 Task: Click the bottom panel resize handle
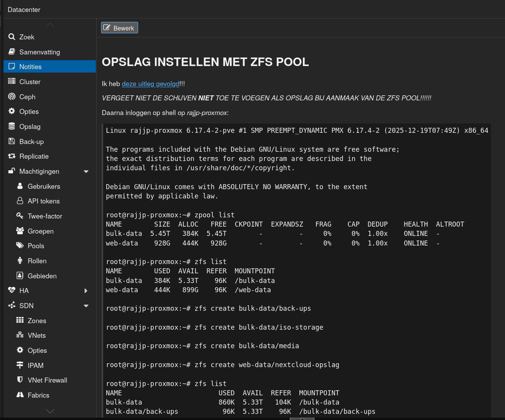point(302,418)
